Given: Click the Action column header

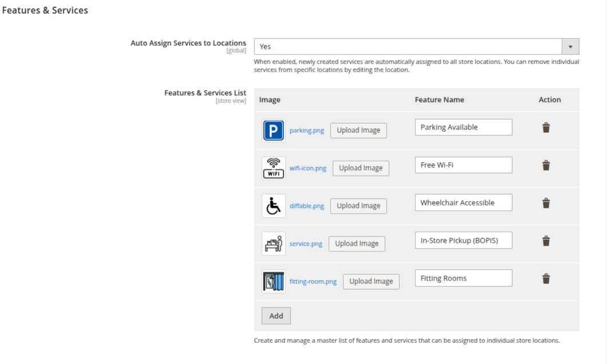Looking at the screenshot, I should (x=550, y=100).
